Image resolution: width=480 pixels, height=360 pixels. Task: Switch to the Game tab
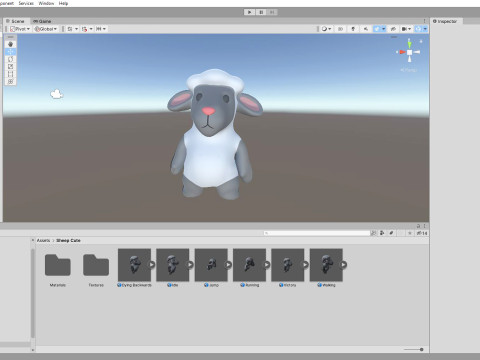point(42,21)
